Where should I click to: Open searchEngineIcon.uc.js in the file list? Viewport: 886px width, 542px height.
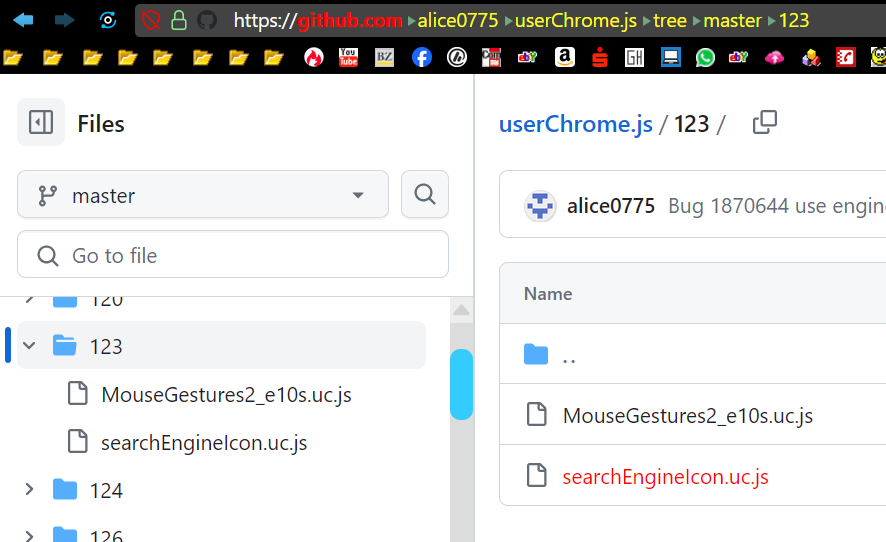tap(665, 476)
